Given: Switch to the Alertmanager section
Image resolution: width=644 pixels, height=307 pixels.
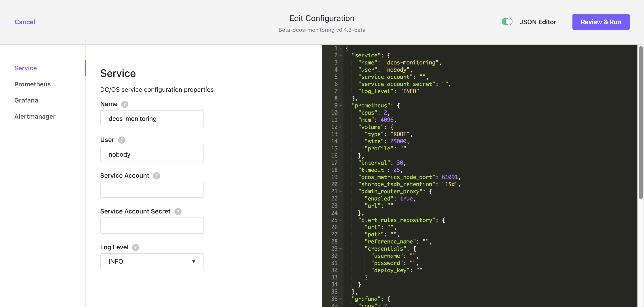Looking at the screenshot, I should (35, 116).
